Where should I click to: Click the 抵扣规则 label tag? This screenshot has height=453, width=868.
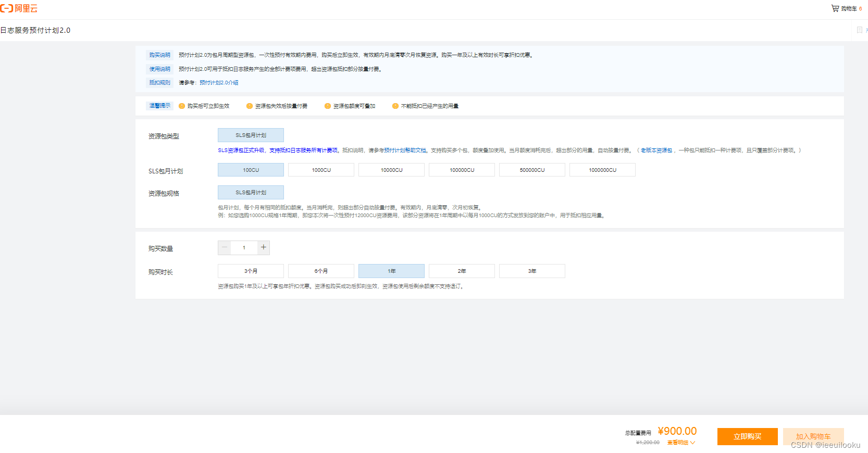(159, 82)
